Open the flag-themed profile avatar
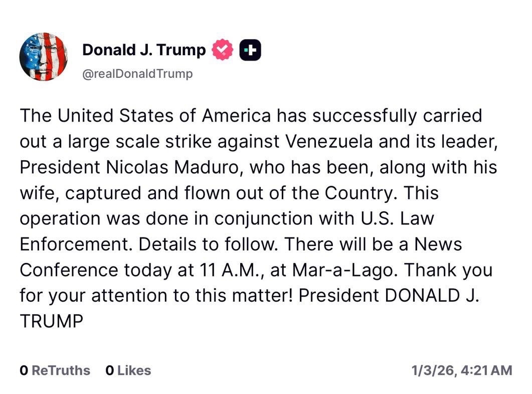Image resolution: width=532 pixels, height=394 pixels. point(44,57)
